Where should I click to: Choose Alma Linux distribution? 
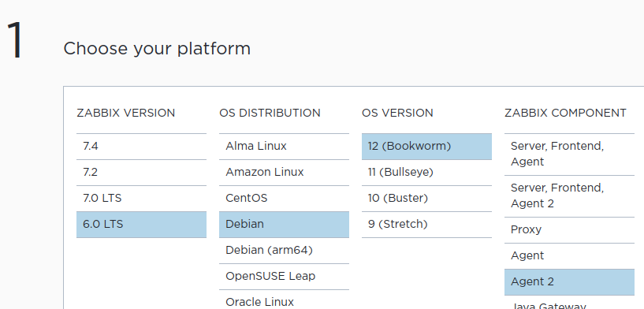[284, 147]
